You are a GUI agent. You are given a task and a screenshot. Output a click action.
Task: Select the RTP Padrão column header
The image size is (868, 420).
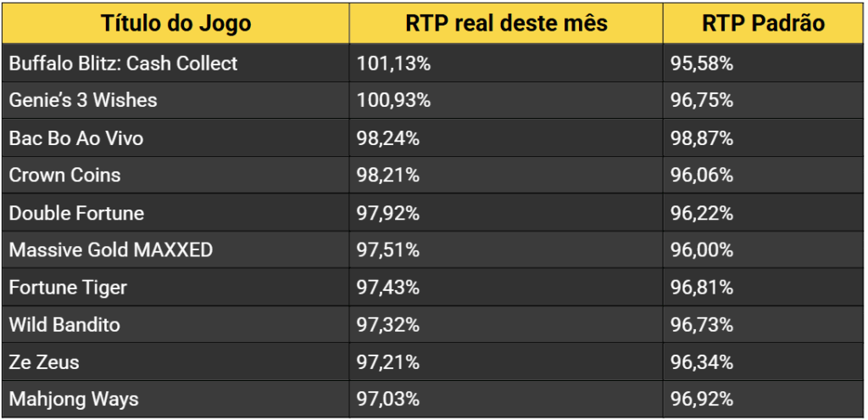(x=763, y=23)
